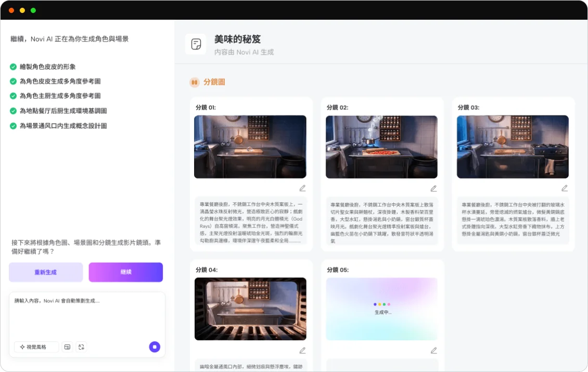Click the 為角色主厨生成多角度參考圖 step text
588x372 pixels.
point(60,96)
